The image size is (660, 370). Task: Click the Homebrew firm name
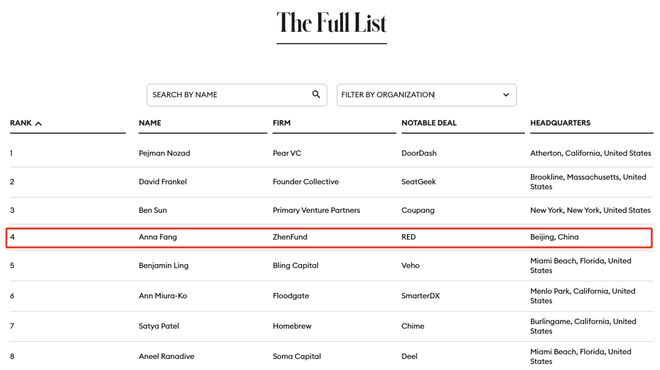click(x=292, y=326)
